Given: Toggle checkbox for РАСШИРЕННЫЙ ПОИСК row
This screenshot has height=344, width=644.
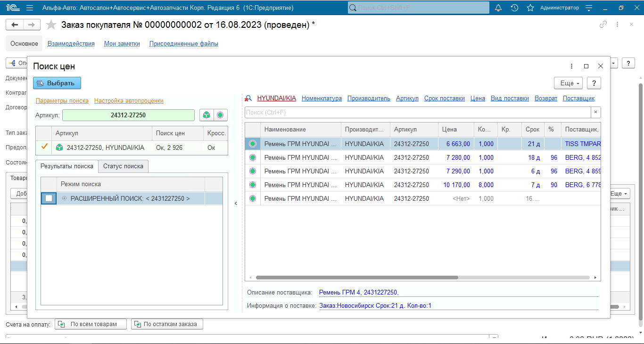Looking at the screenshot, I should [x=49, y=198].
